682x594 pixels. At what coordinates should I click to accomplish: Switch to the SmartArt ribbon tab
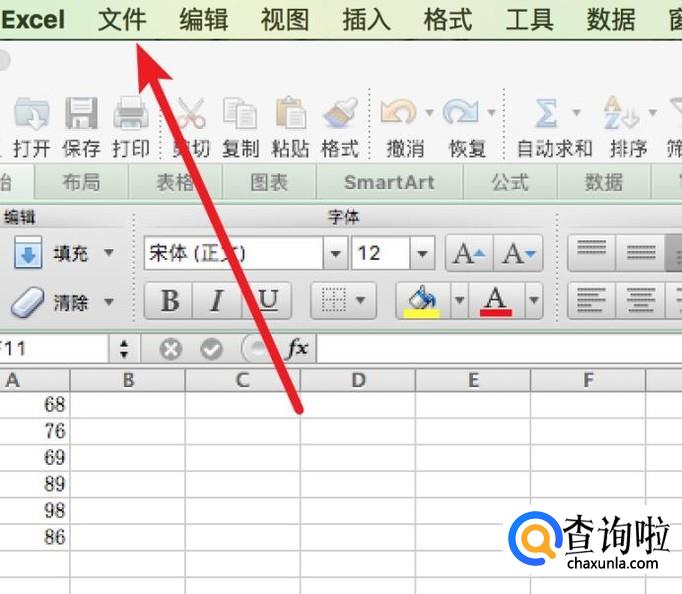pos(389,182)
